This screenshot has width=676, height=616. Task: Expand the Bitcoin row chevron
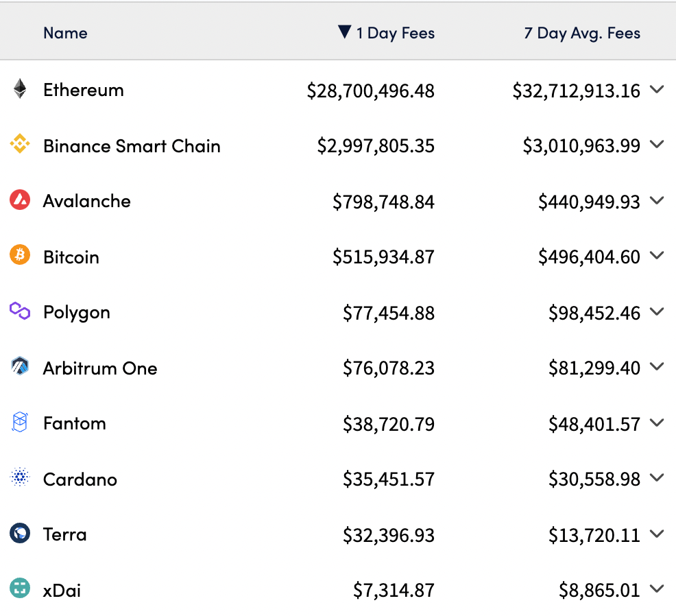[x=657, y=257]
